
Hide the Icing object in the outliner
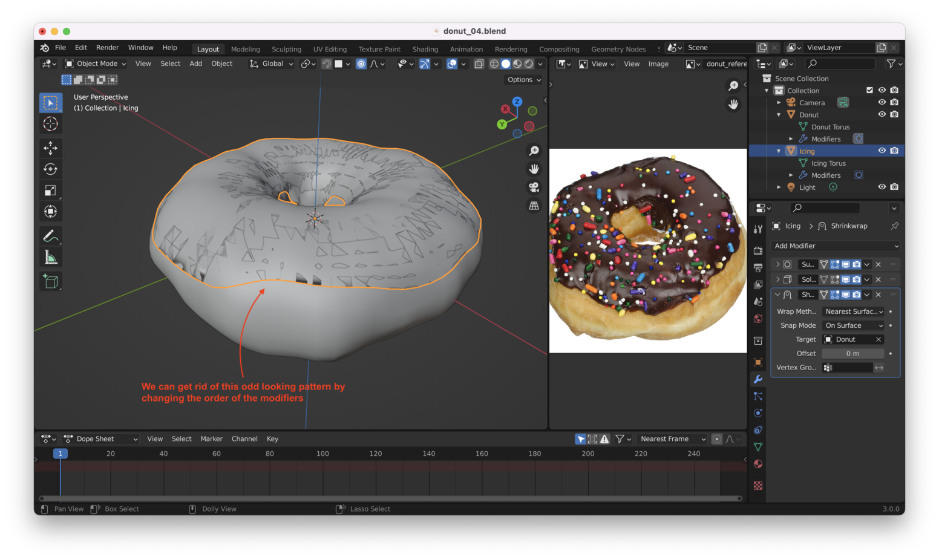(882, 151)
